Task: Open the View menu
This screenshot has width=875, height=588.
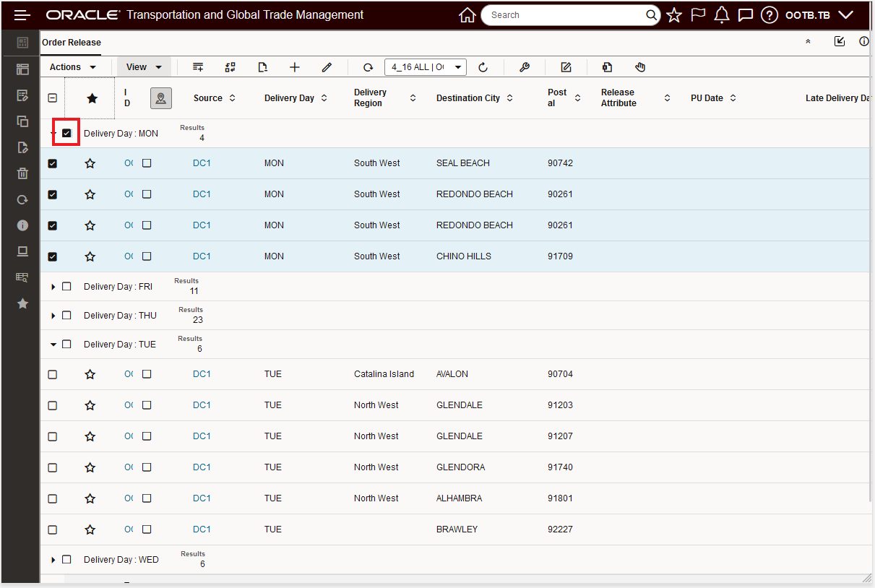Action: click(x=144, y=67)
